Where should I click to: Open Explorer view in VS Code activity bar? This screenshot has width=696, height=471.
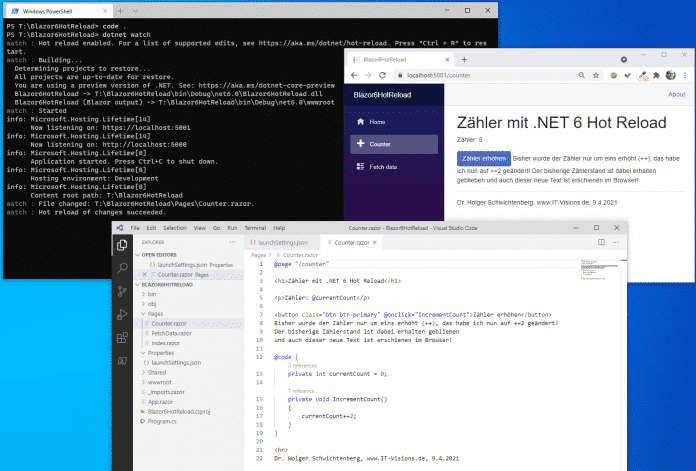pos(122,245)
